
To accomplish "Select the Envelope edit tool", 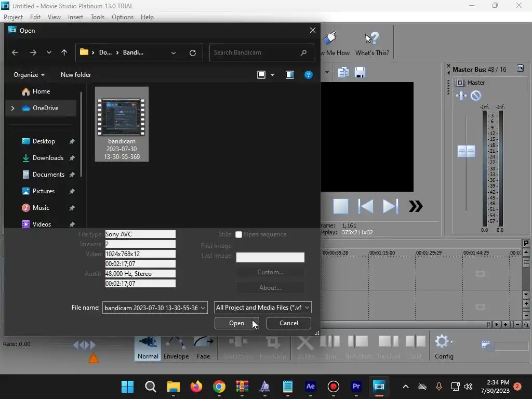I will coord(176,348).
